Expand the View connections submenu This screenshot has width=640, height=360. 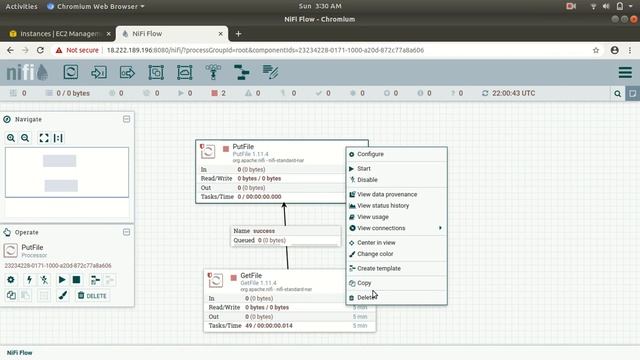pyautogui.click(x=396, y=228)
